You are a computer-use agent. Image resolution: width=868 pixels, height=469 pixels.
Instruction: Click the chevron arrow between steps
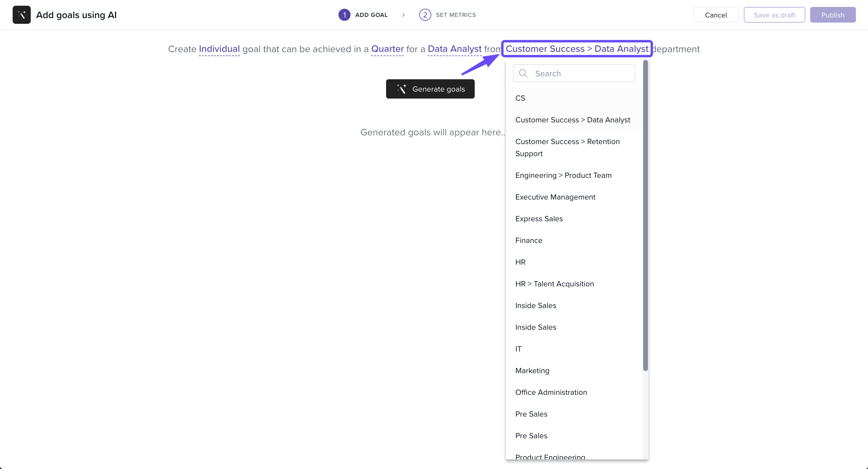pos(403,15)
